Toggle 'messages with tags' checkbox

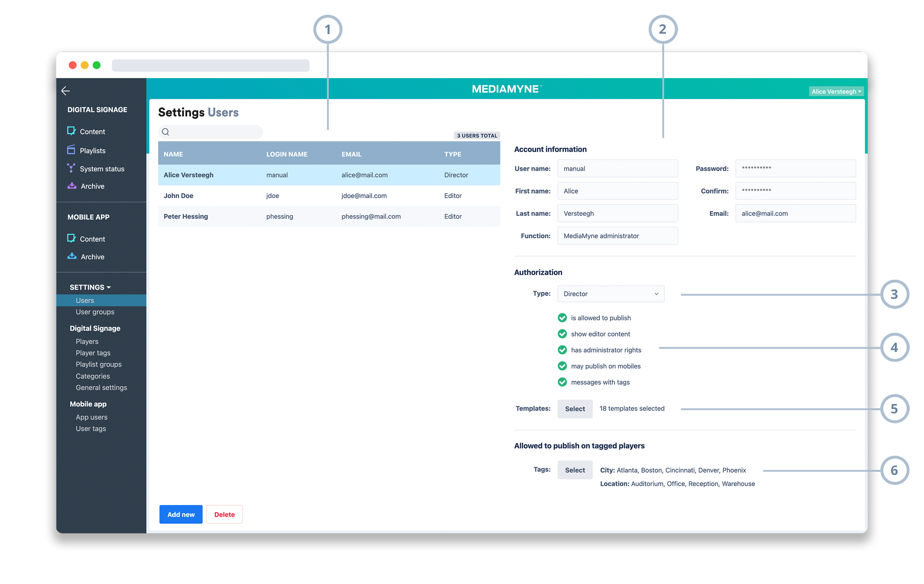point(562,382)
